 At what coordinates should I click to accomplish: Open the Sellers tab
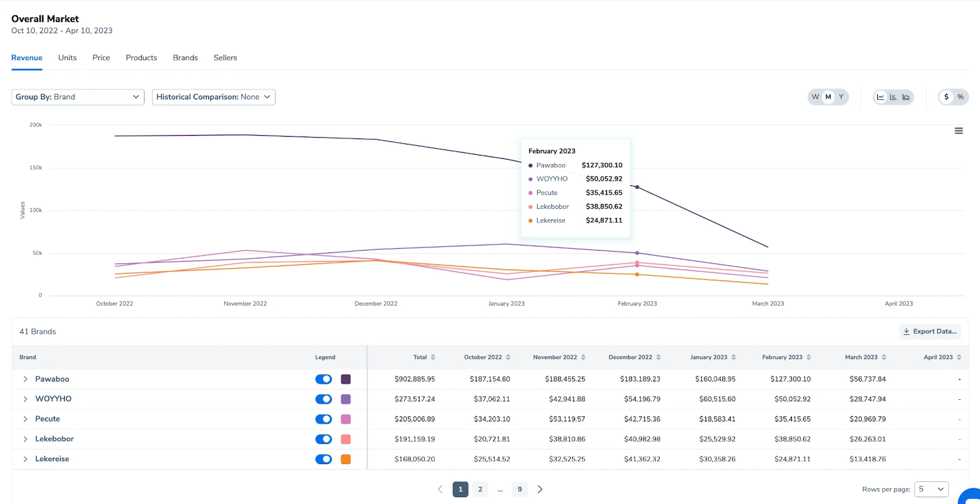[225, 58]
